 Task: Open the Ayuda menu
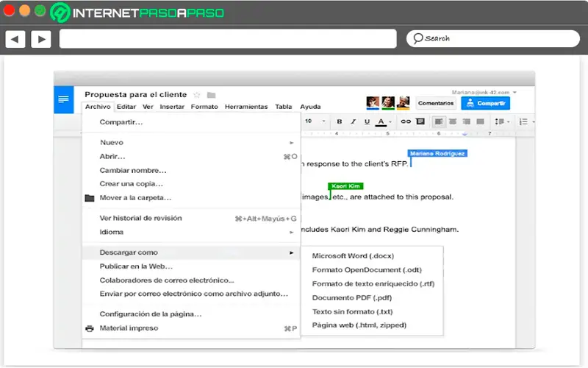[310, 107]
